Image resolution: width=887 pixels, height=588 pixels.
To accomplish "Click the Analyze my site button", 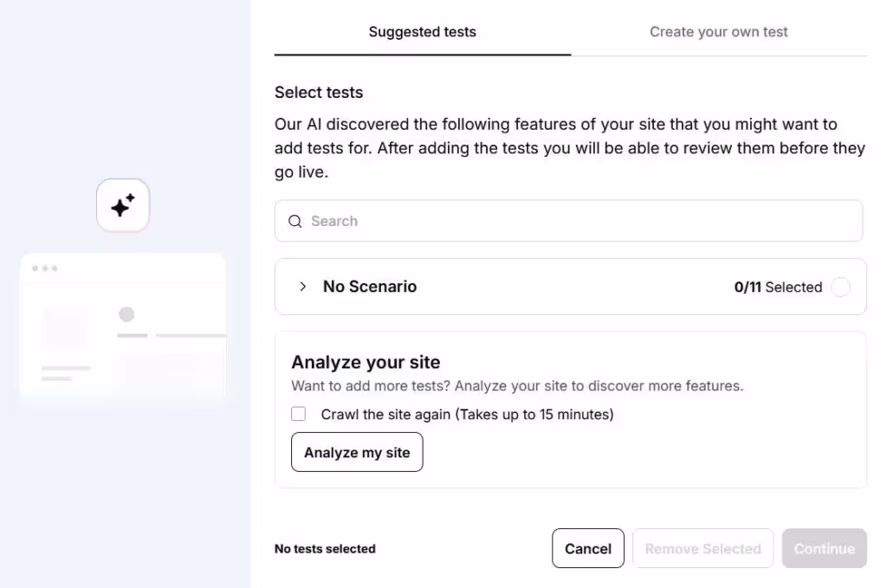I will point(357,452).
